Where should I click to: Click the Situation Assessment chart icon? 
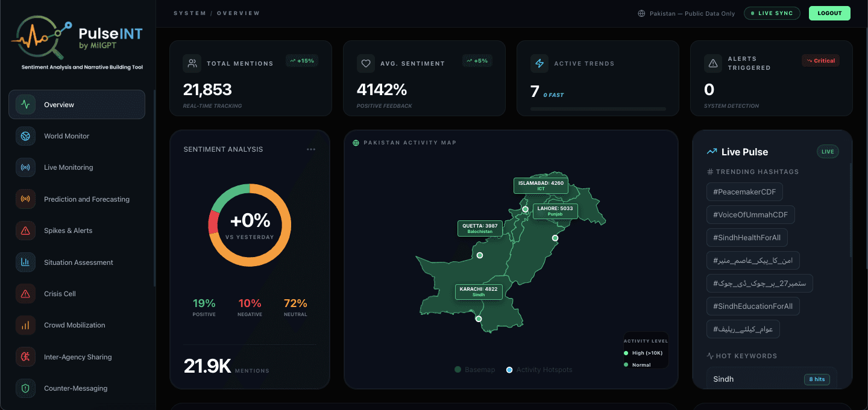pos(25,262)
